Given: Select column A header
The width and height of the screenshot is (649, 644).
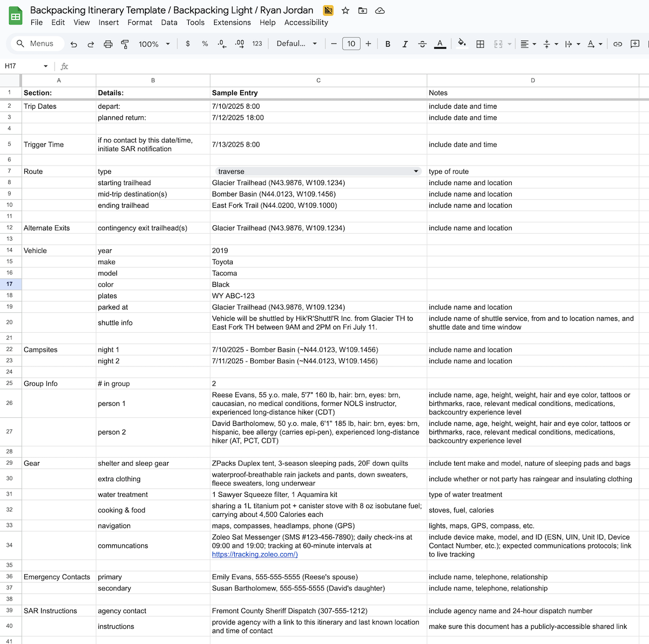Looking at the screenshot, I should 59,80.
